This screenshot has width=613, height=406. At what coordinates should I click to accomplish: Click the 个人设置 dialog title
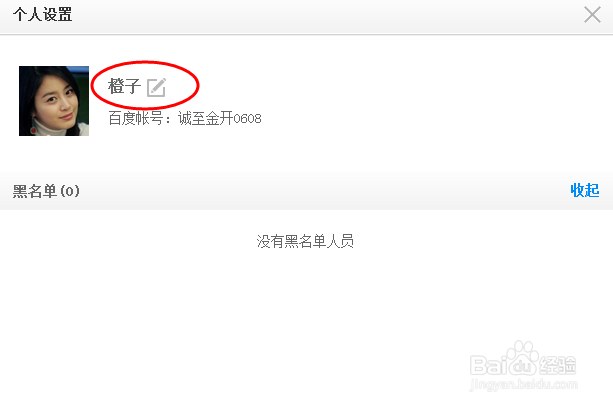(x=42, y=15)
